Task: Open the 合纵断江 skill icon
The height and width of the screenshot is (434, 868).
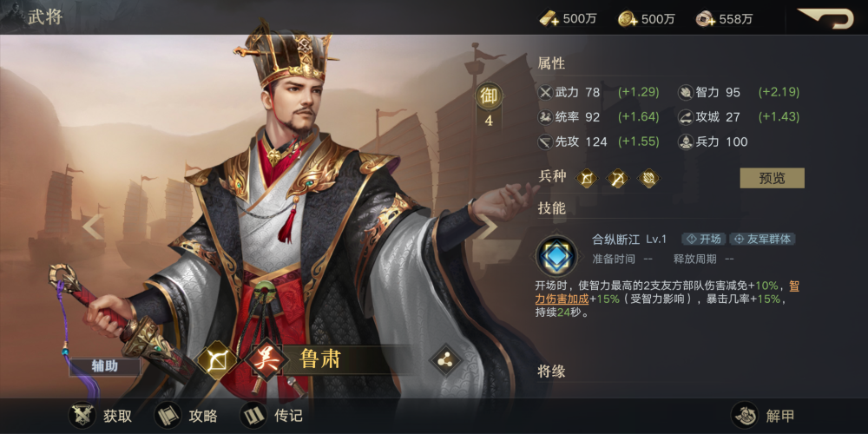Action: click(x=556, y=256)
